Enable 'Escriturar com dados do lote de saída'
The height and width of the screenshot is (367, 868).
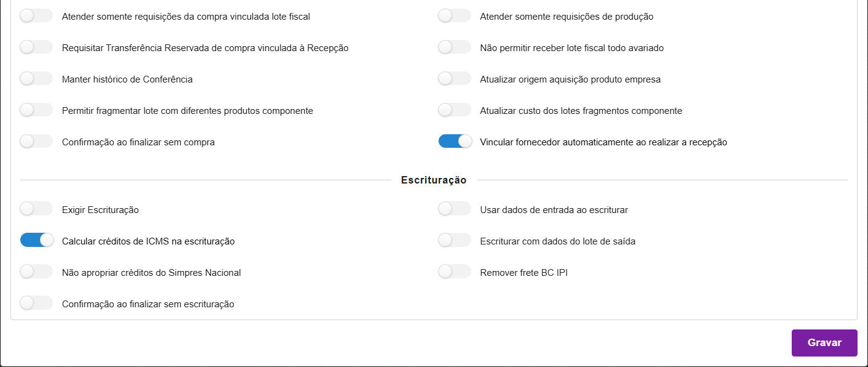coord(455,241)
